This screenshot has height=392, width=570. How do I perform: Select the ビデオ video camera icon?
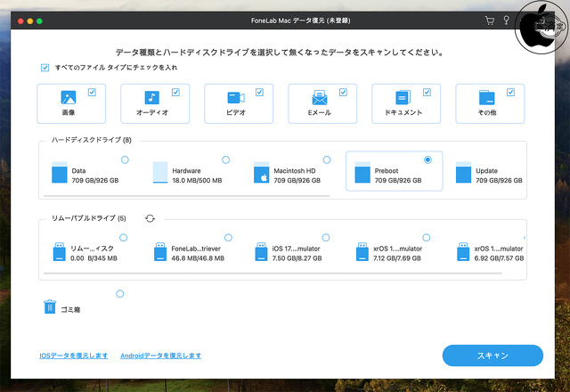coord(236,97)
